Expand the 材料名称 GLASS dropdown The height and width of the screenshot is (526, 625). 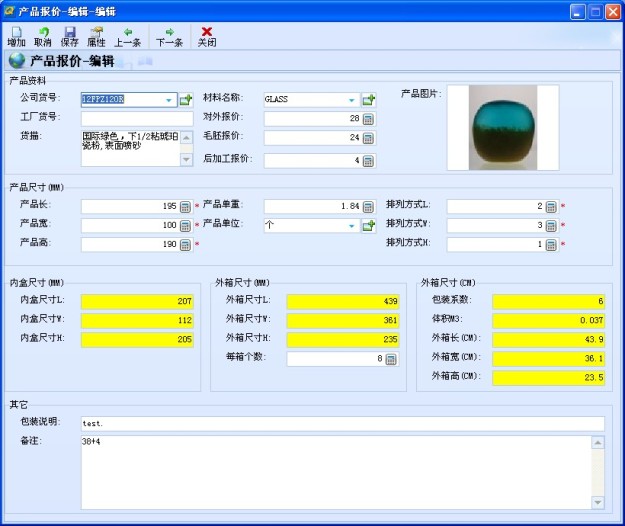(x=352, y=100)
